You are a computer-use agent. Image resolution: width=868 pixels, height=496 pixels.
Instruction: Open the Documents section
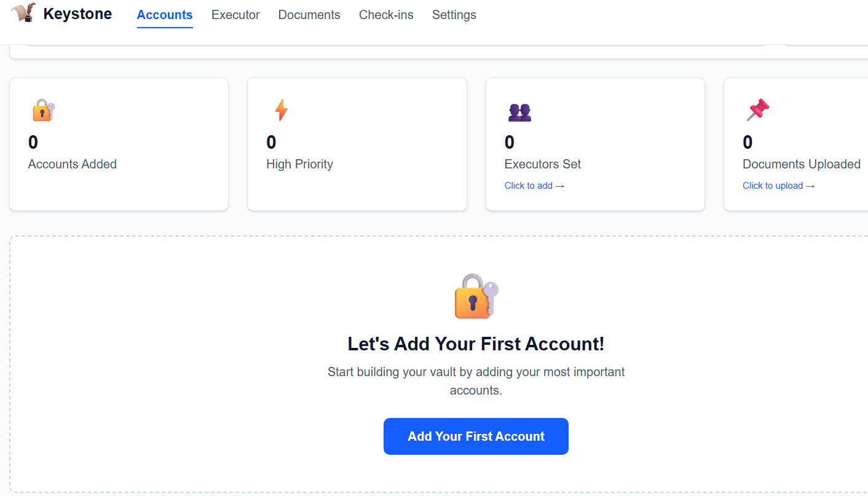(x=309, y=15)
